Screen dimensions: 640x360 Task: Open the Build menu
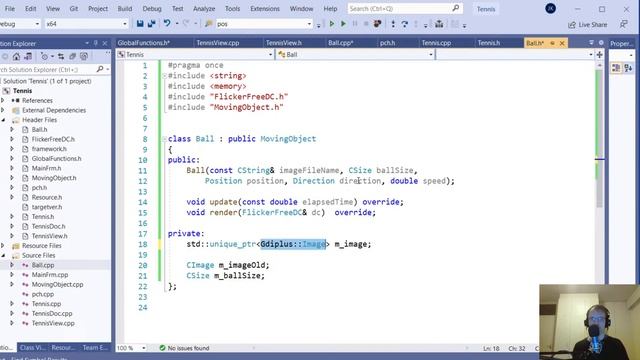click(x=124, y=9)
